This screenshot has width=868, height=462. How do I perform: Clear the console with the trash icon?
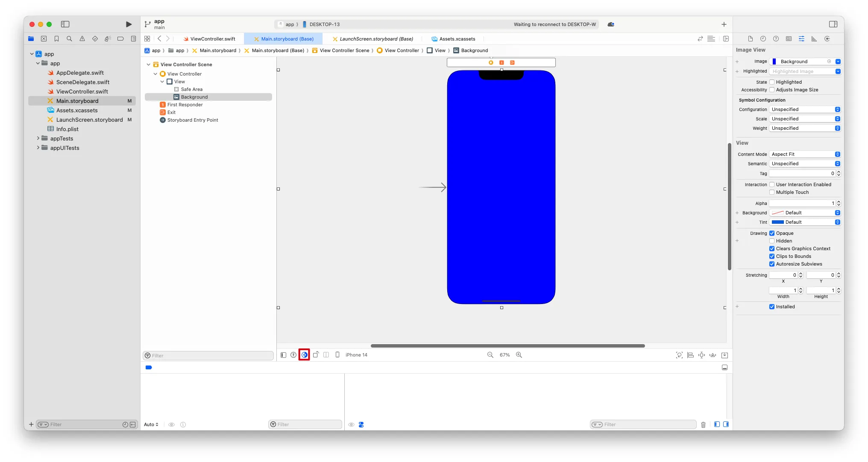pos(703,424)
